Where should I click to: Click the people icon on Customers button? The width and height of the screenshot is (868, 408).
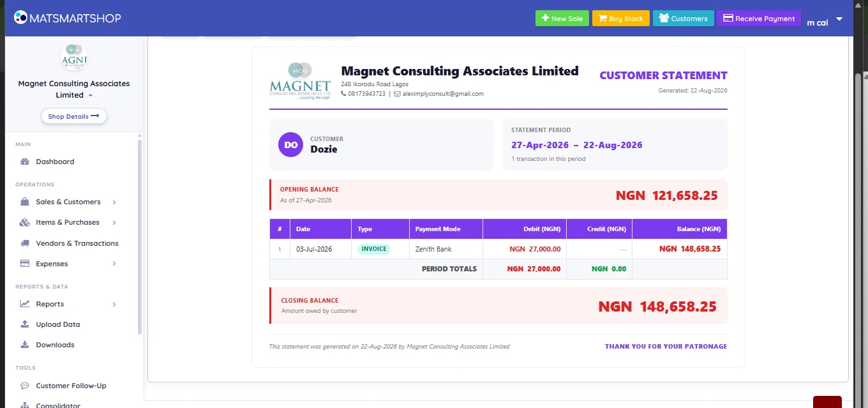[664, 19]
